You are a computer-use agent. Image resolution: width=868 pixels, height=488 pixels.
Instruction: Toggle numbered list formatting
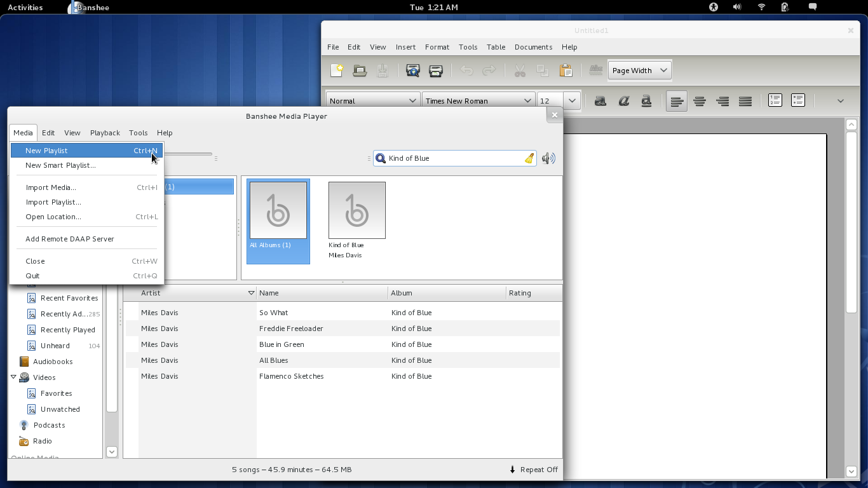[x=775, y=100]
